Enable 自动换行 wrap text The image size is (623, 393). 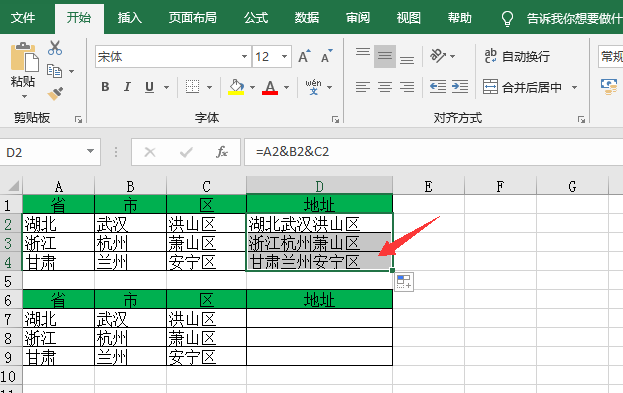517,56
